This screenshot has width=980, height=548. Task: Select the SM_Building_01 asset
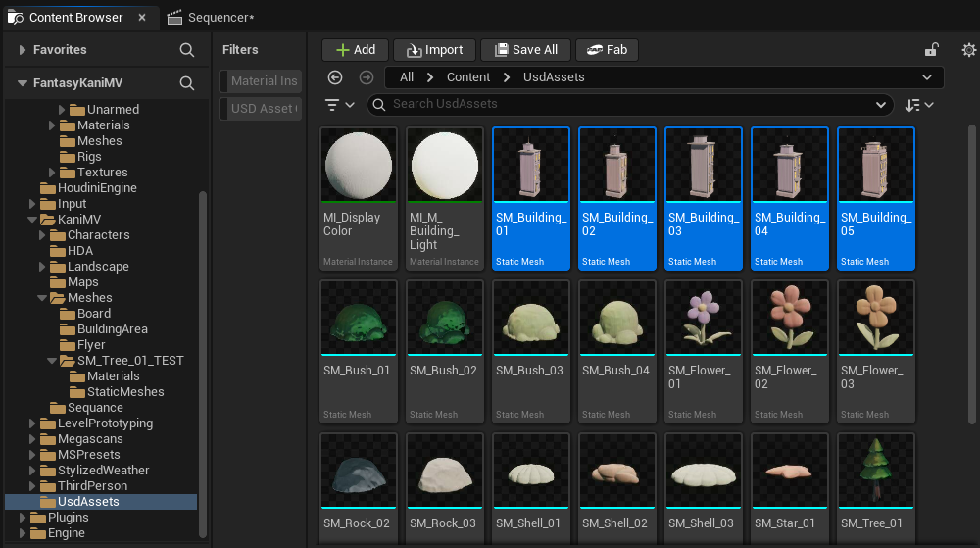coord(531,199)
